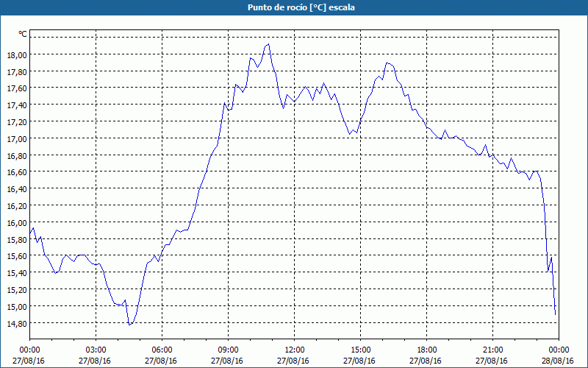Screen dimensions: 588x368
Task: Select the 17,60 y-axis value
Action: tap(17, 88)
